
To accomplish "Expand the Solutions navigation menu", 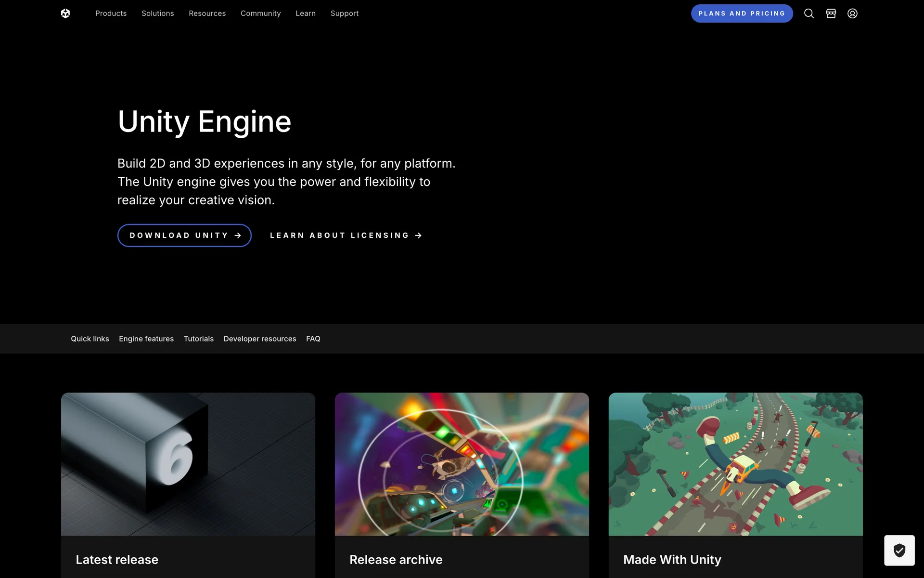I will [x=157, y=13].
